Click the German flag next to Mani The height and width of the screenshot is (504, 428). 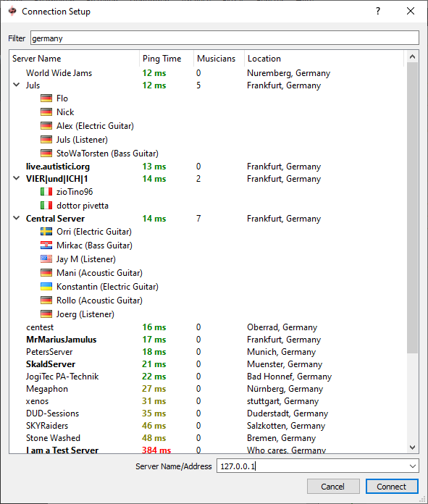(x=46, y=273)
